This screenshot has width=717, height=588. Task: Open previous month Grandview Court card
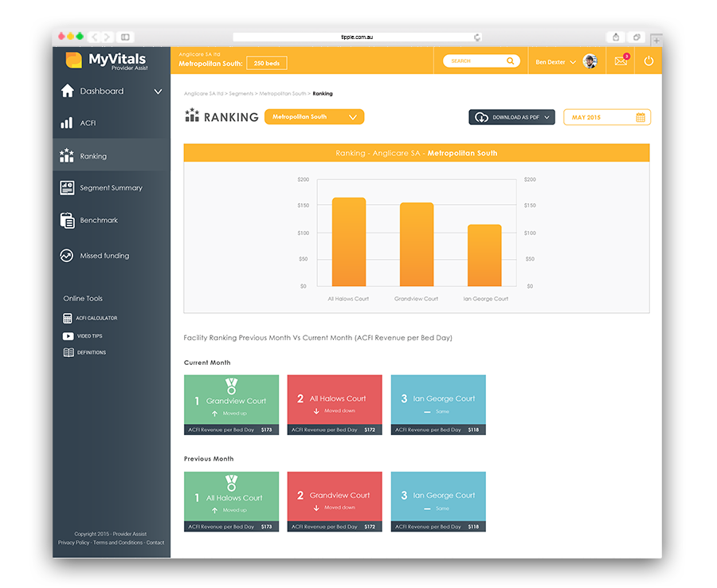tap(335, 502)
